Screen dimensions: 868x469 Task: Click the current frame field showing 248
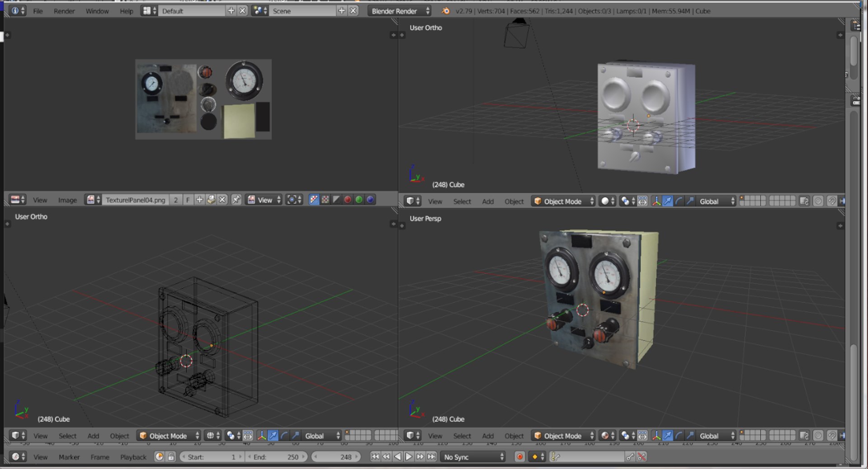(336, 457)
